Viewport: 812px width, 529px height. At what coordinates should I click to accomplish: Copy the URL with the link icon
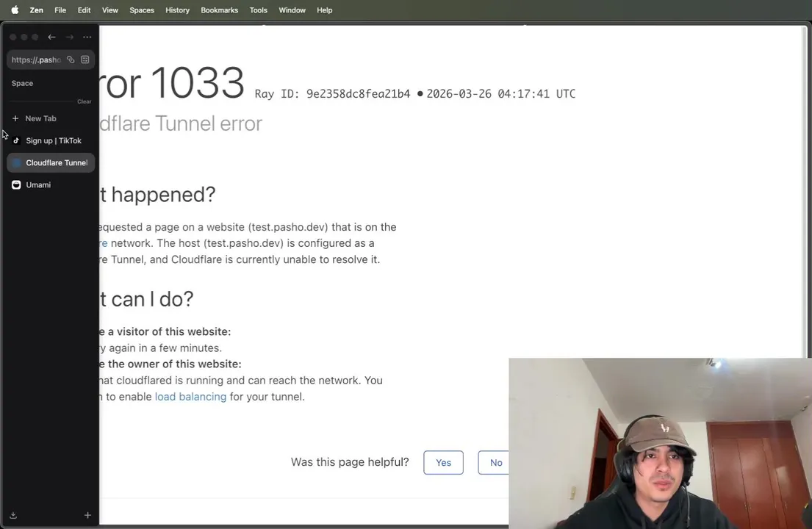[71, 60]
